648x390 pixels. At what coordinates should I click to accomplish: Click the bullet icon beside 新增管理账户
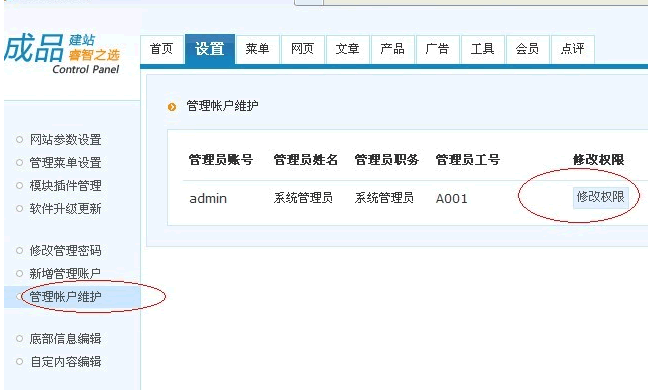[x=19, y=273]
